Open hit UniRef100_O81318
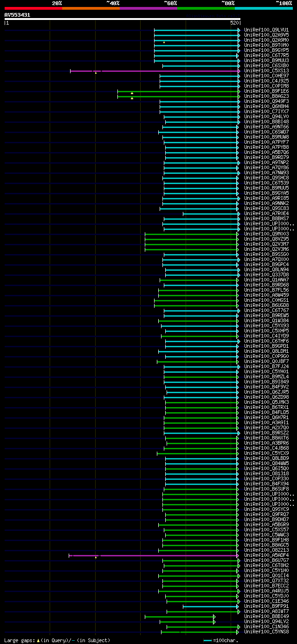Viewport: 297px width, 644px height. (x=266, y=474)
